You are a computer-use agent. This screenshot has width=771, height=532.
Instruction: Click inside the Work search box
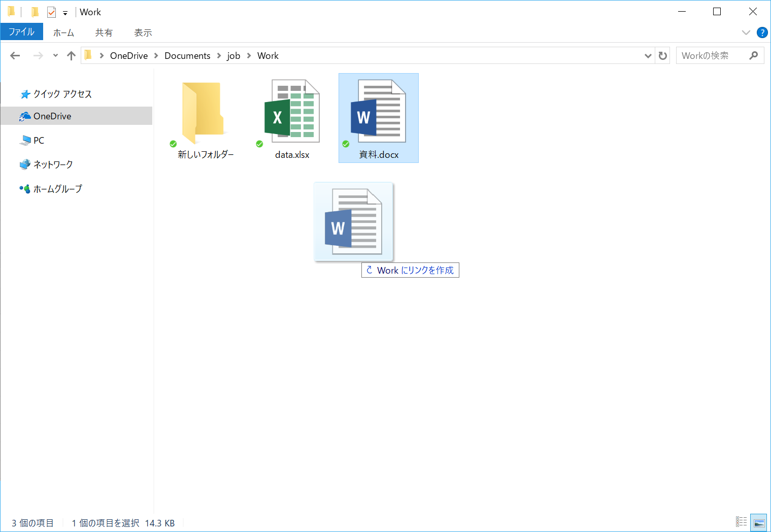[711, 55]
